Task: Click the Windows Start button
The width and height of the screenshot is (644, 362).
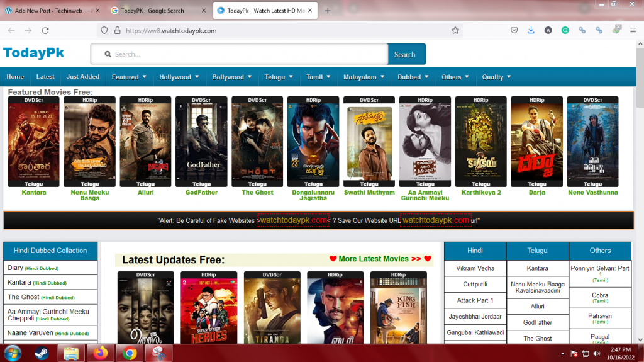Action: 13,353
